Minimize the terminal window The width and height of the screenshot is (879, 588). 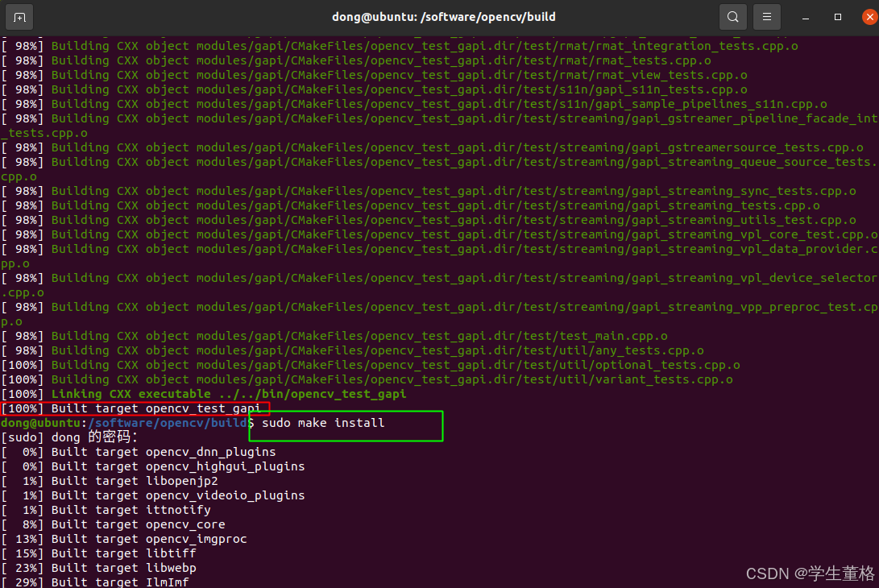coord(806,18)
